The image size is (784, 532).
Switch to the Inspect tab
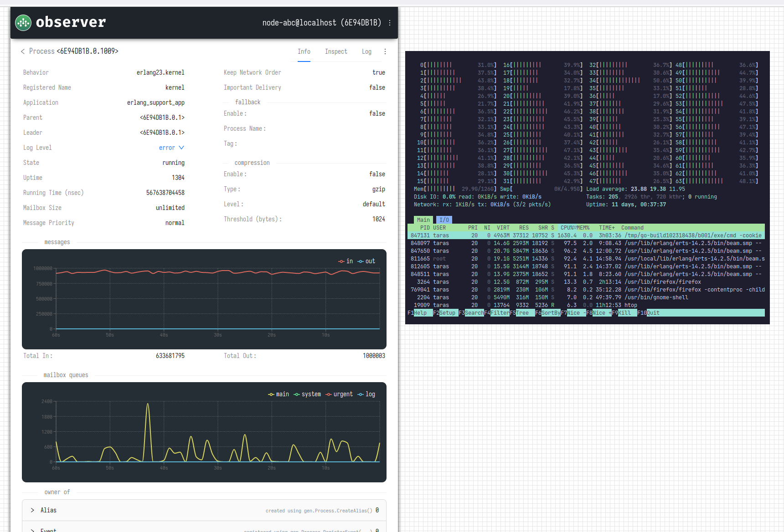[x=336, y=51]
